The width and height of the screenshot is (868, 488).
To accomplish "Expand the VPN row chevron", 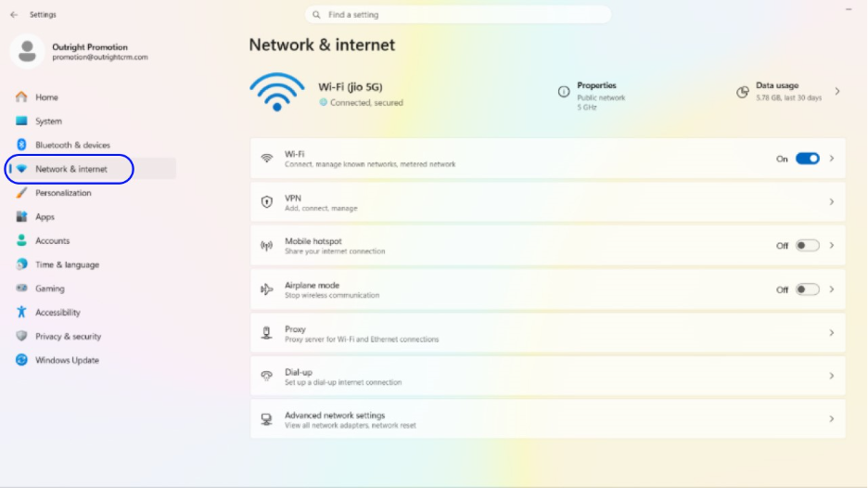I will 832,202.
